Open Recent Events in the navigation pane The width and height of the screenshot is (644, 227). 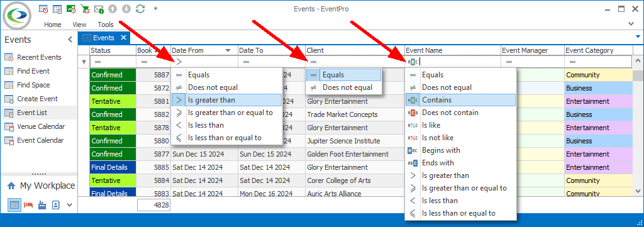coord(39,57)
